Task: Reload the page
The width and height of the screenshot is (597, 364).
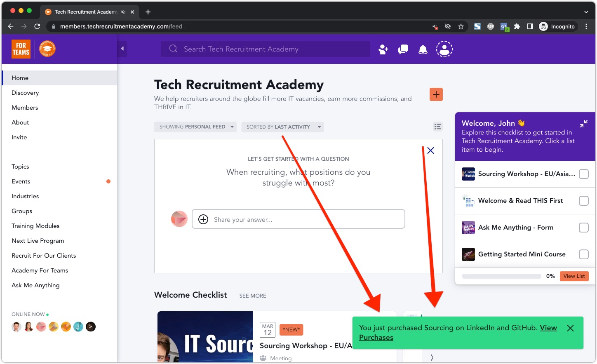Action: 37,26
